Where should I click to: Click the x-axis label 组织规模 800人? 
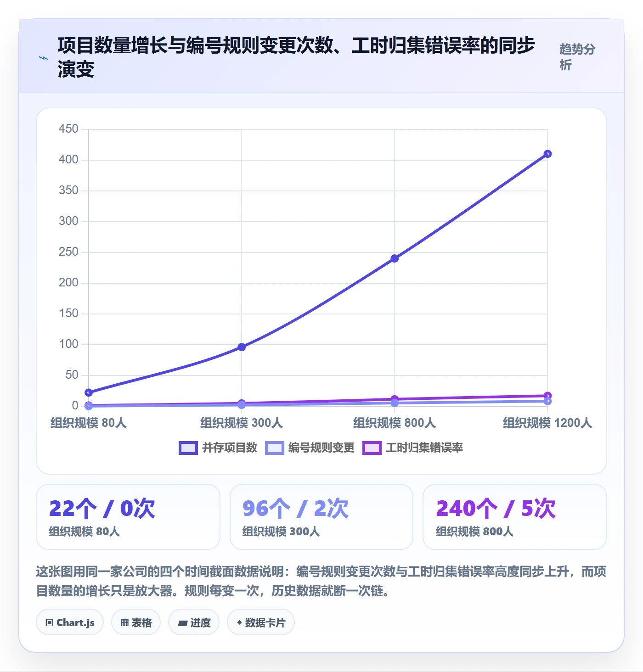click(x=395, y=423)
